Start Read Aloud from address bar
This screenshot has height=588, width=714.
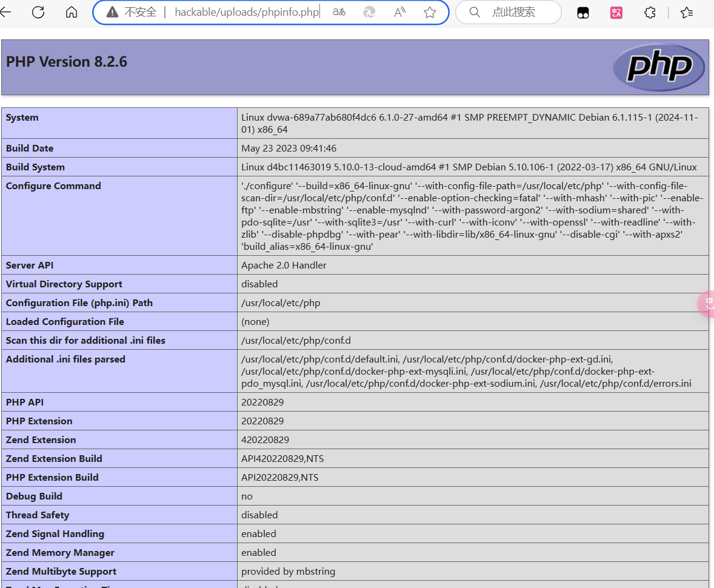coord(399,12)
